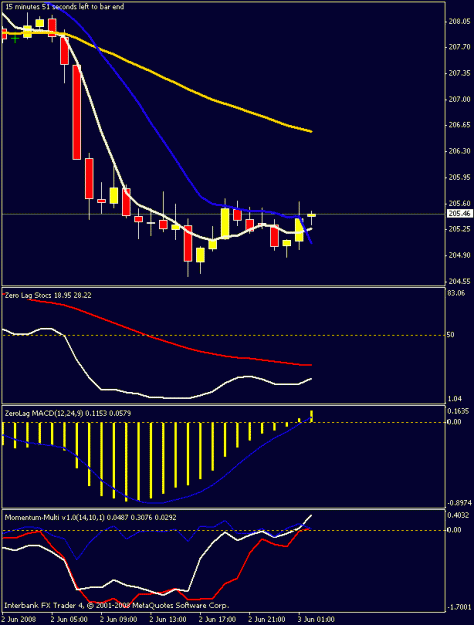Click the -0.8974 MACD scale value
The image size is (474, 625).
tap(459, 503)
